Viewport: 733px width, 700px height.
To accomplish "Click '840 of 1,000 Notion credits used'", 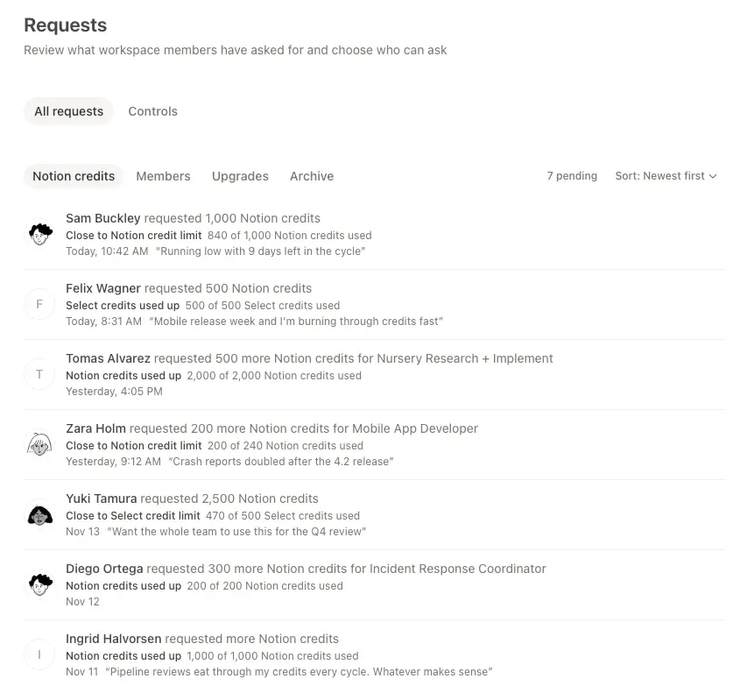I will (289, 235).
